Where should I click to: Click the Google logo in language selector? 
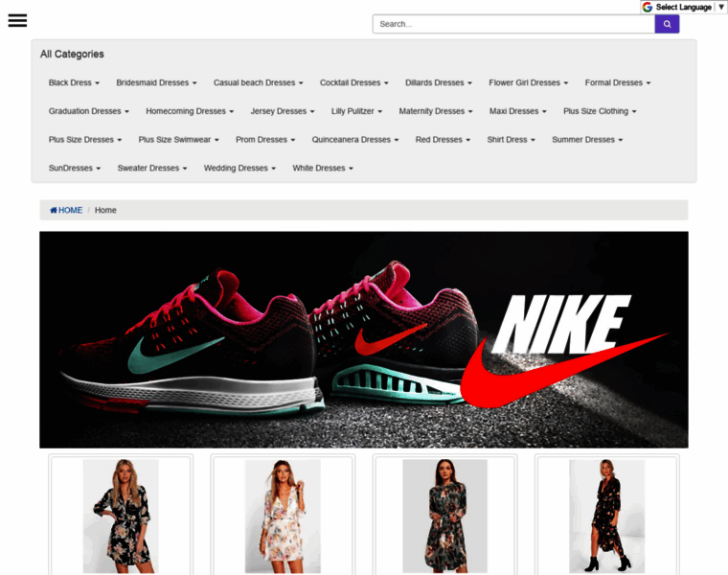pyautogui.click(x=648, y=7)
